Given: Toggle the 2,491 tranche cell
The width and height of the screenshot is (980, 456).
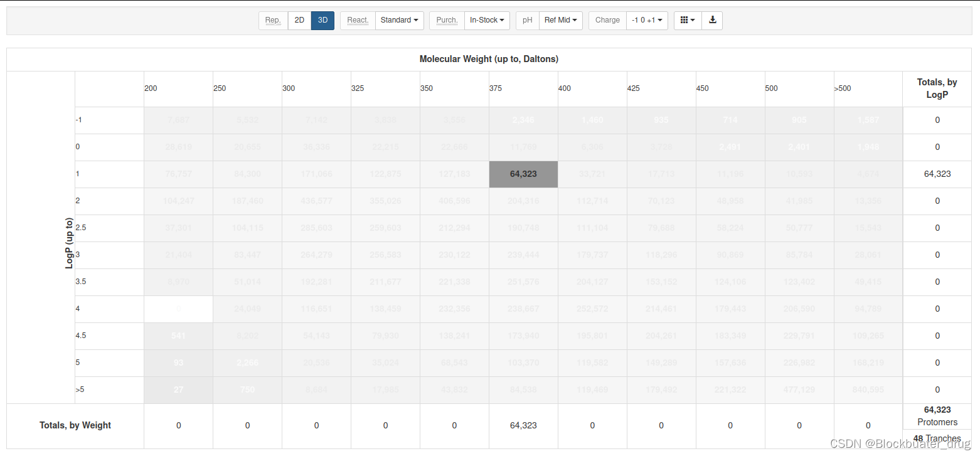Looking at the screenshot, I should 730,147.
